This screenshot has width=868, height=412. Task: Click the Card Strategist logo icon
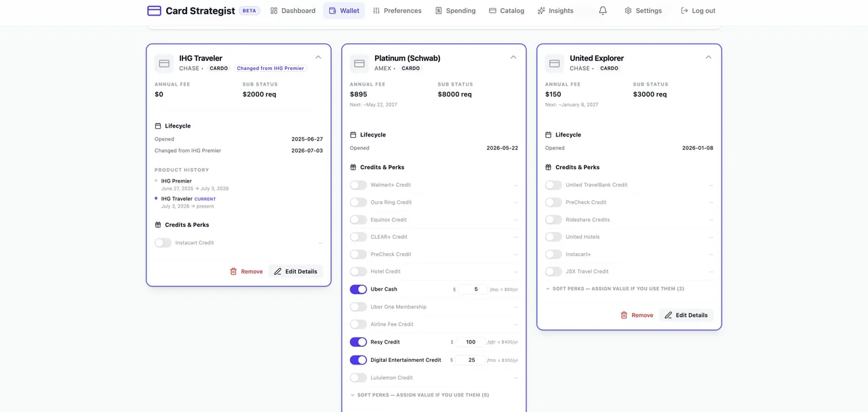coord(154,11)
